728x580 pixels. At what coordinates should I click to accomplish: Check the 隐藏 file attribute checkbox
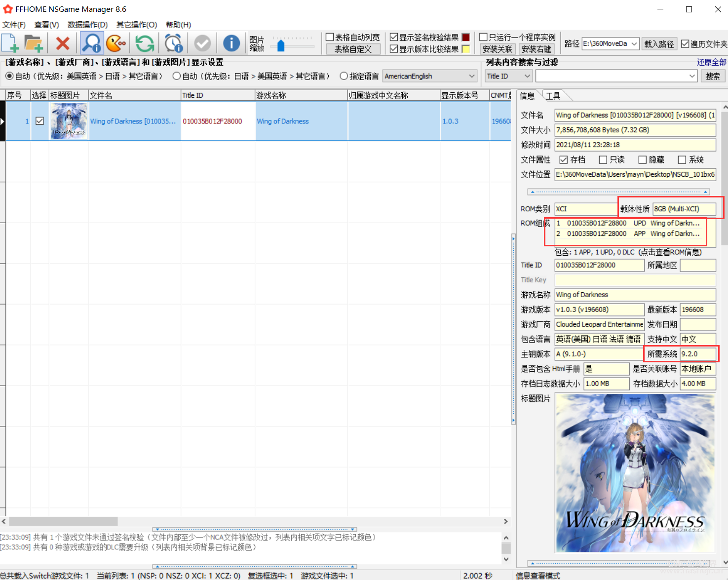[642, 159]
